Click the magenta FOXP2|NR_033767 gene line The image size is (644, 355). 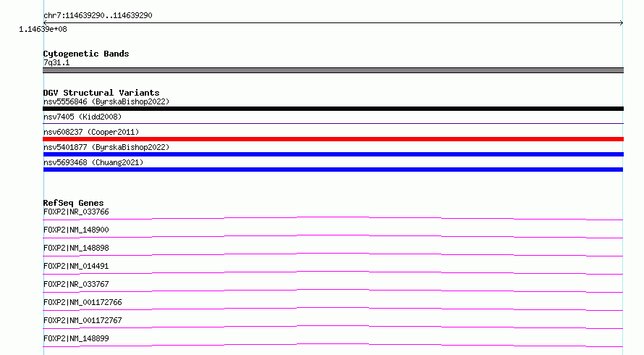[333, 291]
